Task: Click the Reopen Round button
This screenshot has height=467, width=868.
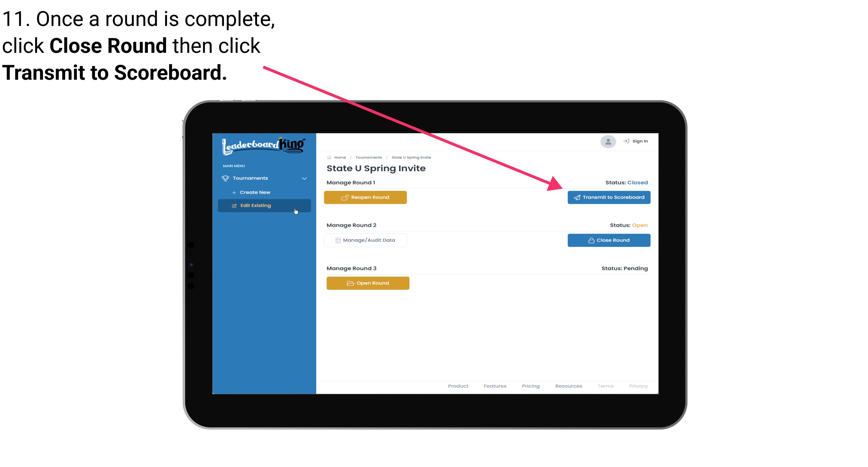Action: 366,197
